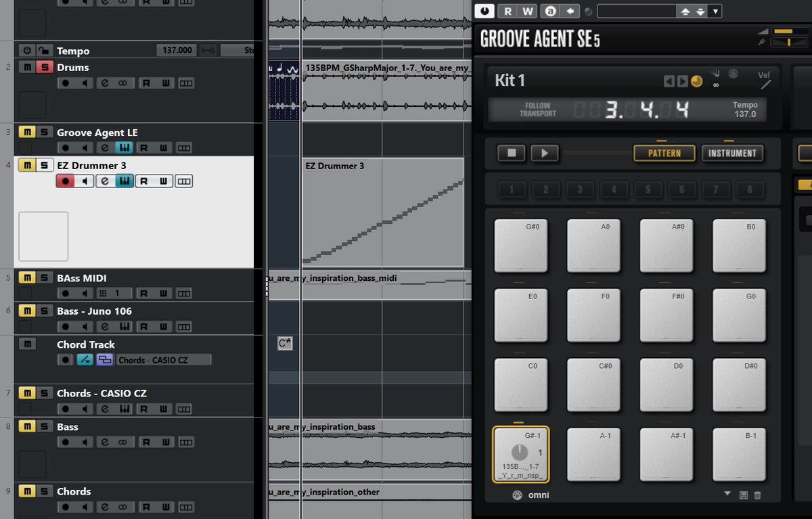Click pattern group button 3
Image resolution: width=812 pixels, height=519 pixels.
(579, 189)
